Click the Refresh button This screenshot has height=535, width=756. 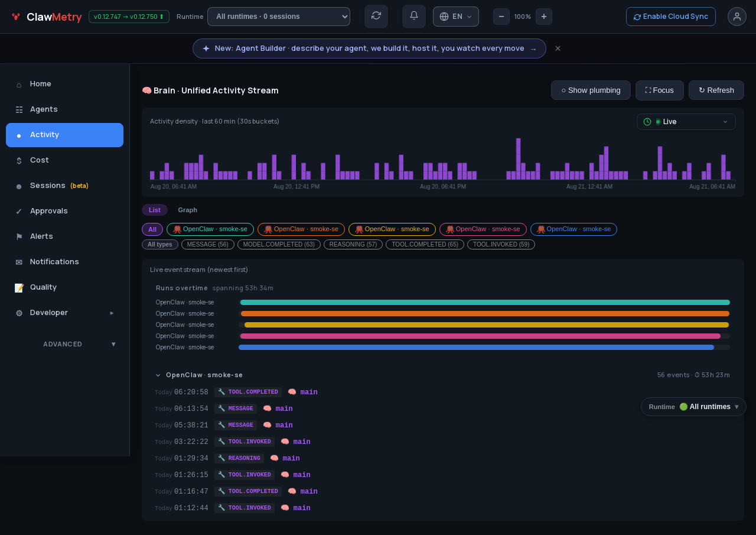tap(716, 90)
